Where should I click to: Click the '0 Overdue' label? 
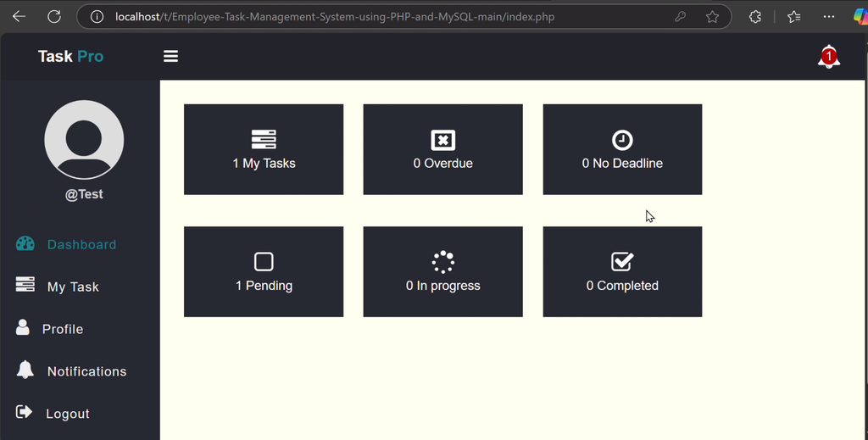tap(442, 164)
